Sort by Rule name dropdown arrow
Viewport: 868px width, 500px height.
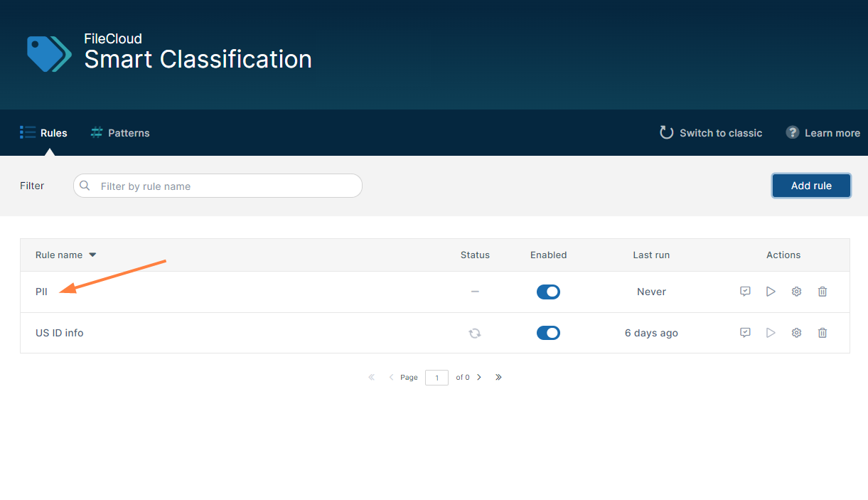coord(92,255)
